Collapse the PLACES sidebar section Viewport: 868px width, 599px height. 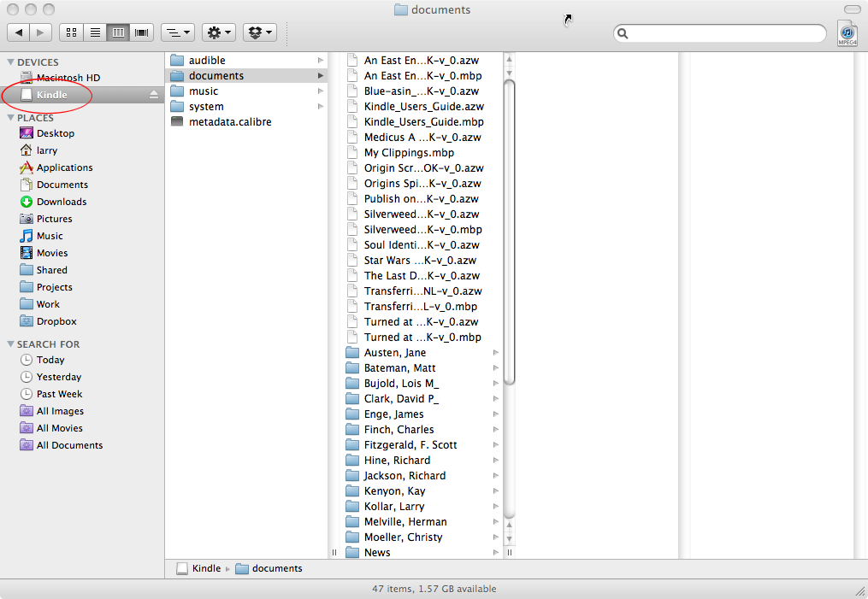(10, 118)
